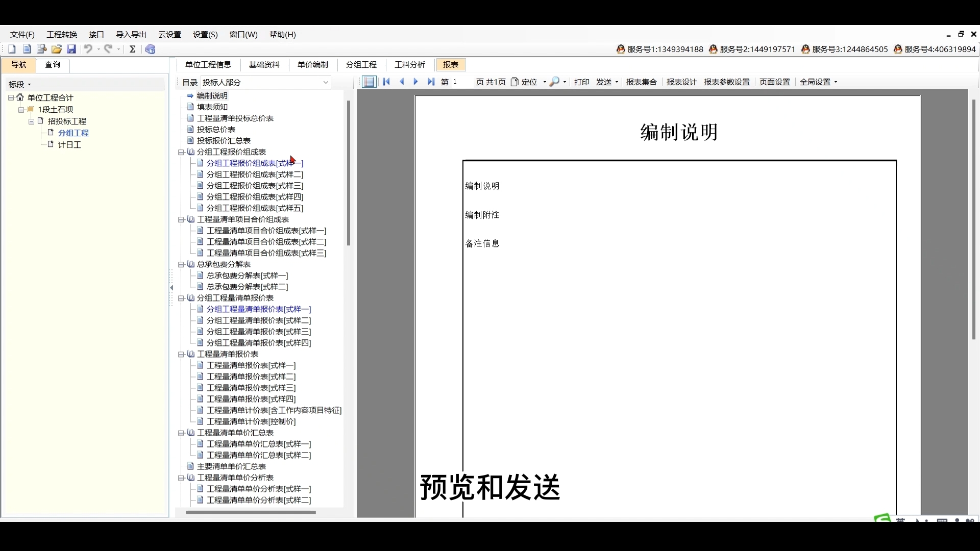Viewport: 980px width, 551px height.
Task: Select 分组工程 in navigation tree
Action: pyautogui.click(x=73, y=133)
